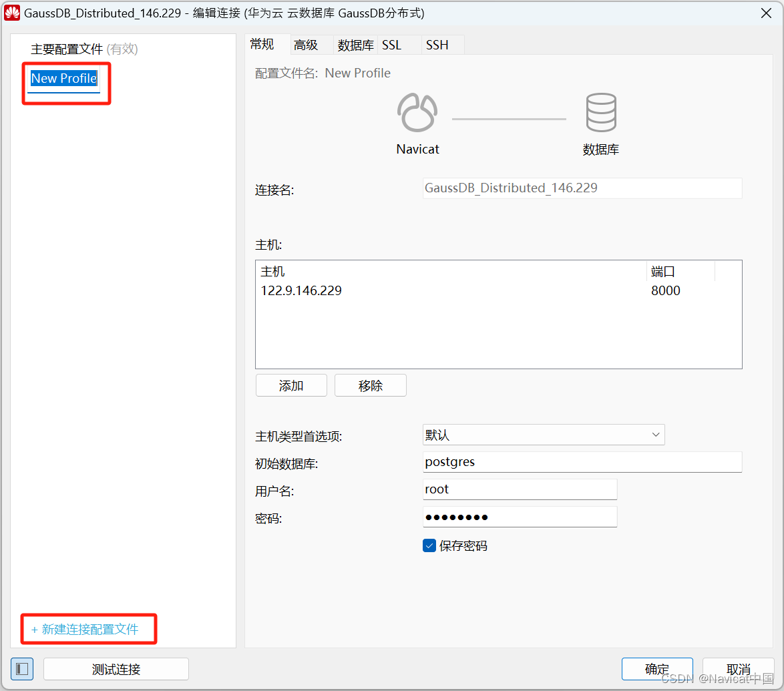Click the 主要配置文件 (有效) heading

tap(84, 49)
